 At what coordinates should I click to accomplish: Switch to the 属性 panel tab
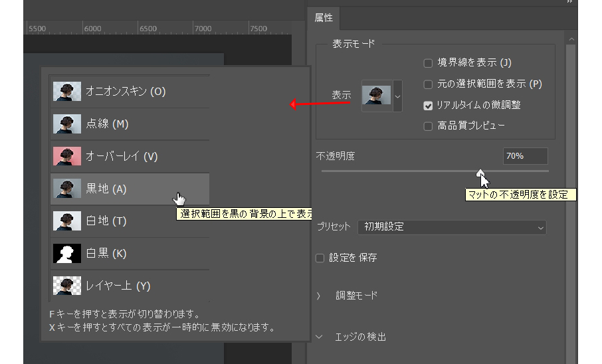(324, 18)
